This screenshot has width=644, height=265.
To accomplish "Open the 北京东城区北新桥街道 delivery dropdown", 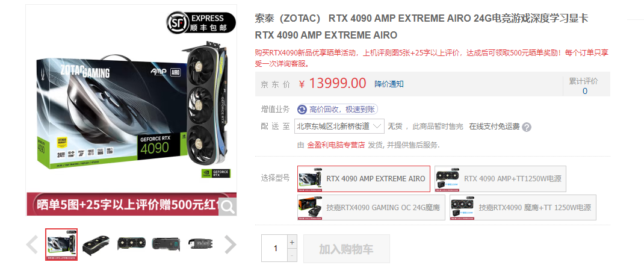I will pos(339,126).
